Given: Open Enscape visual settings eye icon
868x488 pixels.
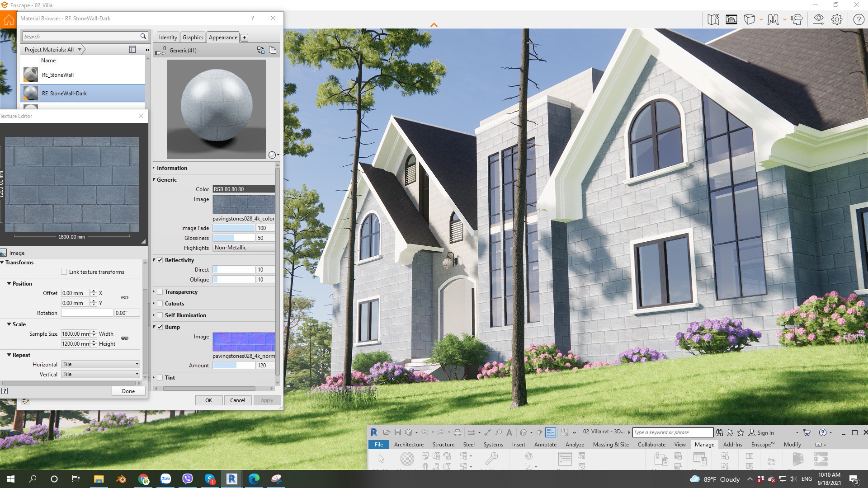Looking at the screenshot, I should pyautogui.click(x=818, y=19).
